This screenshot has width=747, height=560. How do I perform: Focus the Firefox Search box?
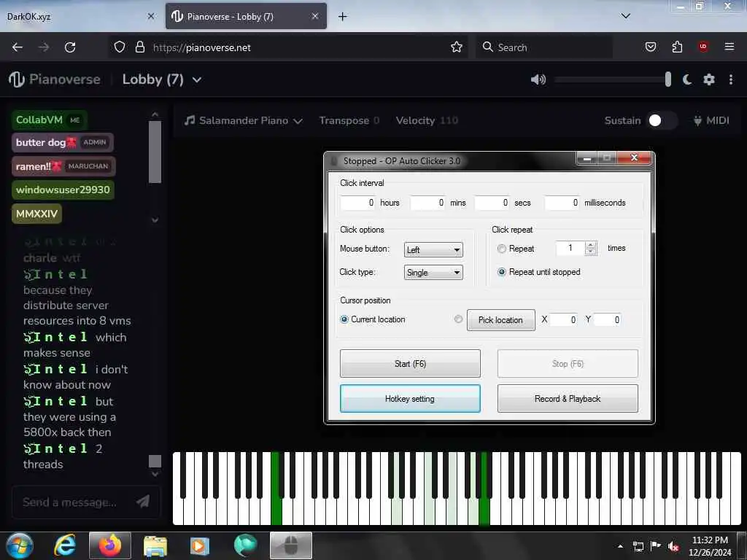click(543, 47)
